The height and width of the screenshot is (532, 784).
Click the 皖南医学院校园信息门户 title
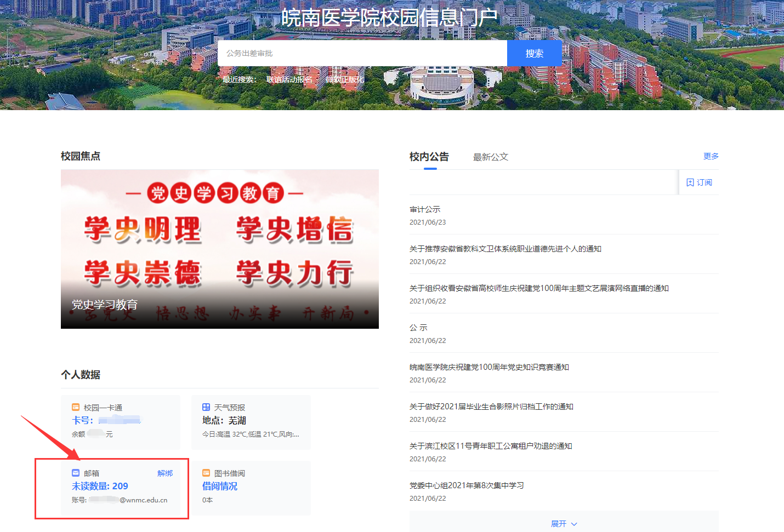(389, 18)
